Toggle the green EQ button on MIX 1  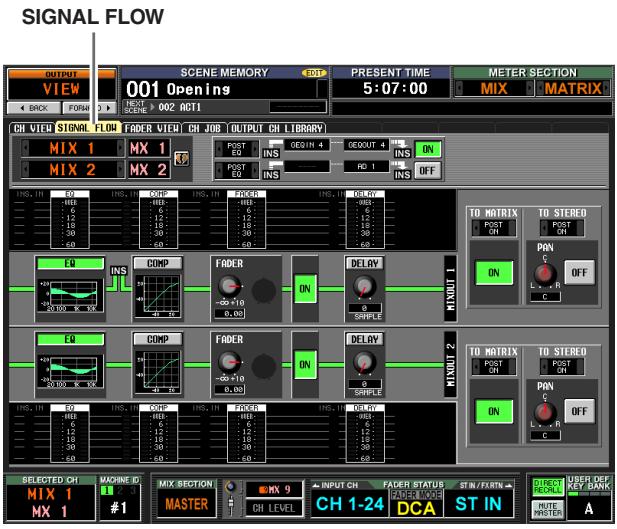[x=70, y=263]
